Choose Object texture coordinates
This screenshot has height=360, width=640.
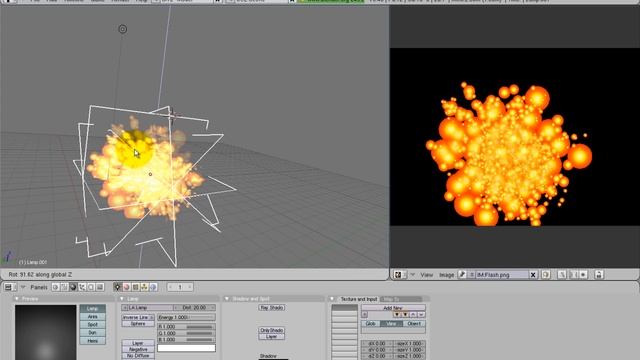(414, 324)
